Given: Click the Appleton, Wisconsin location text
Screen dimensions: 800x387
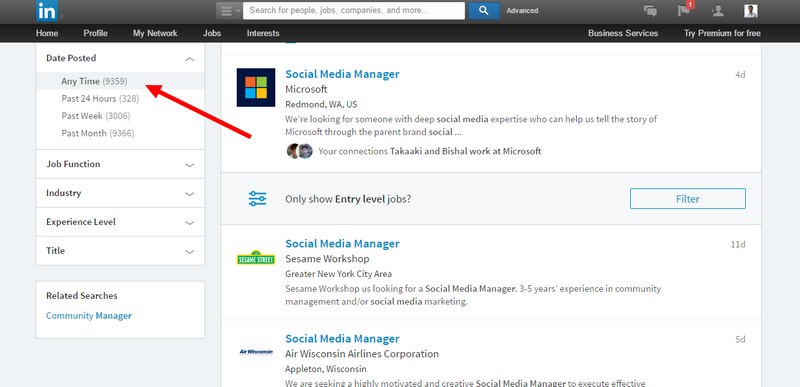Looking at the screenshot, I should pos(326,369).
